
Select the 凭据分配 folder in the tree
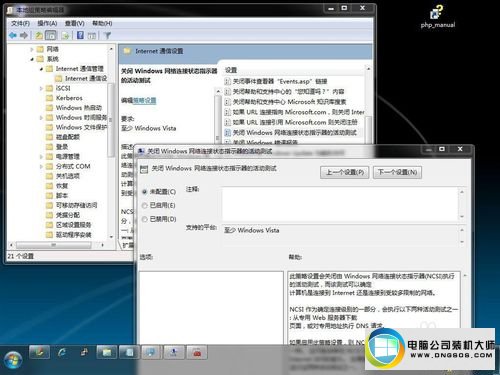pyautogui.click(x=63, y=215)
